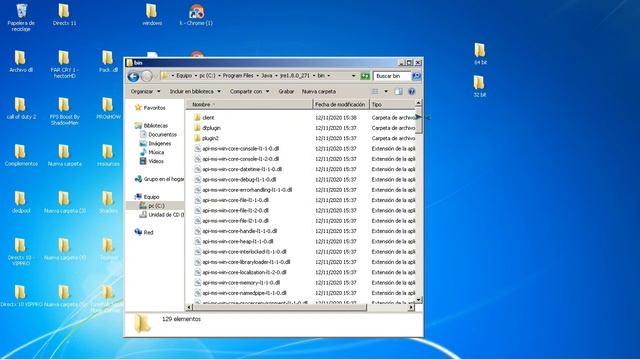Select the Chrome shortcut on the desktop

point(196,15)
